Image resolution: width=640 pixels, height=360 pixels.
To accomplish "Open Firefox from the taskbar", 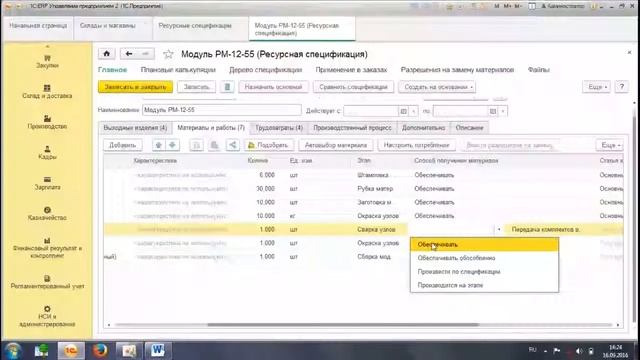I will [x=99, y=350].
